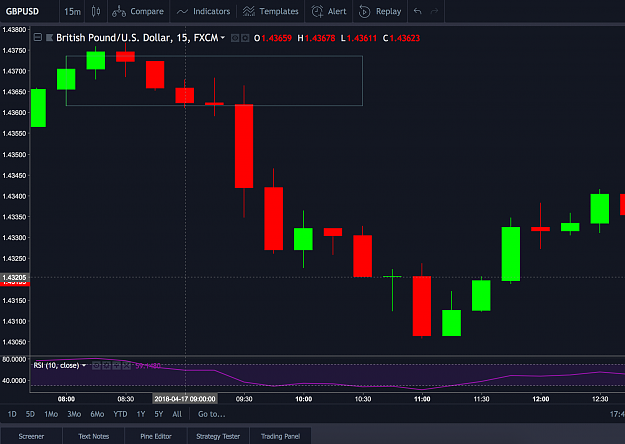Click the flag icon beside the chart title
The width and height of the screenshot is (625, 444).
click(49, 38)
